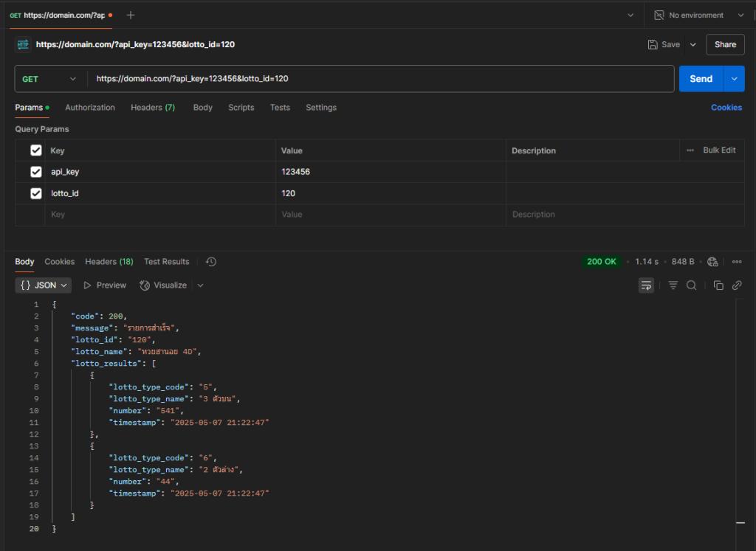Click the filter response icon
The image size is (756, 551).
[x=673, y=285]
